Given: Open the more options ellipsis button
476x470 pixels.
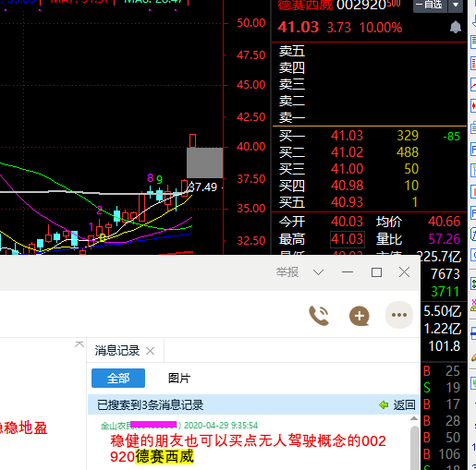Looking at the screenshot, I should point(399,315).
